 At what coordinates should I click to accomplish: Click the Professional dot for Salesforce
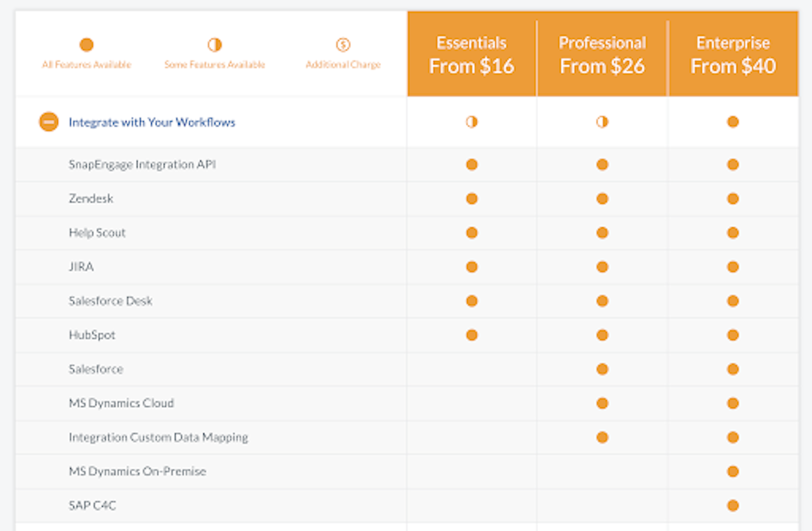pyautogui.click(x=602, y=369)
